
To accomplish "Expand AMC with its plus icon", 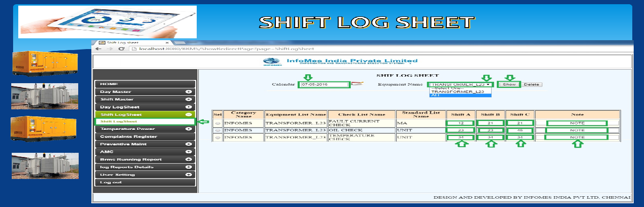I will (188, 151).
